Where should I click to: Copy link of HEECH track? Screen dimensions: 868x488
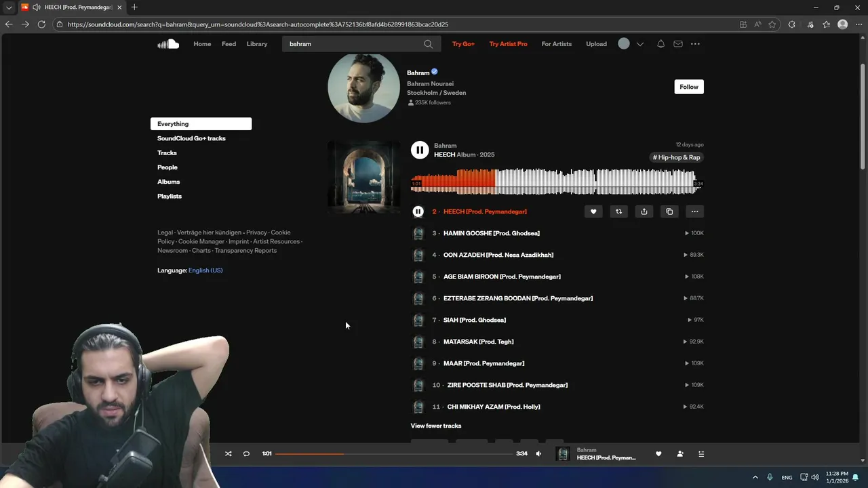(x=669, y=211)
